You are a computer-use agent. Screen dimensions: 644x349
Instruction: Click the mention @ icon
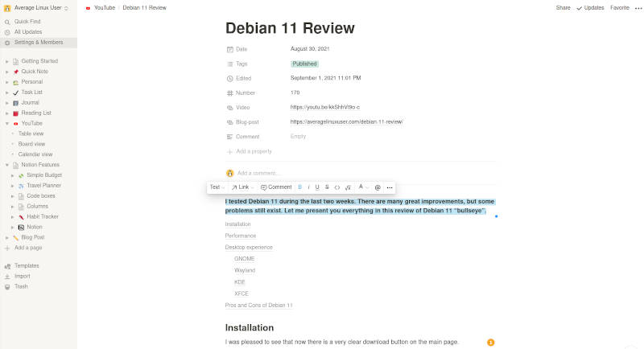click(378, 187)
